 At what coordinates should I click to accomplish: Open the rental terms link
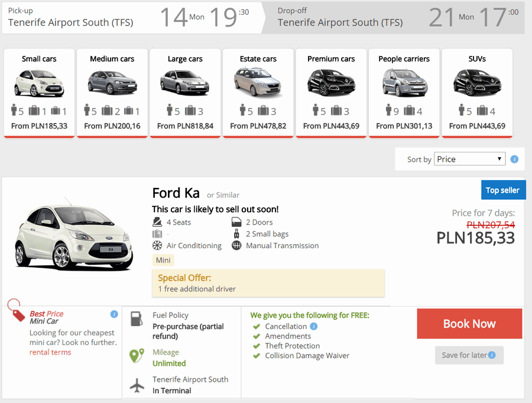coord(50,352)
